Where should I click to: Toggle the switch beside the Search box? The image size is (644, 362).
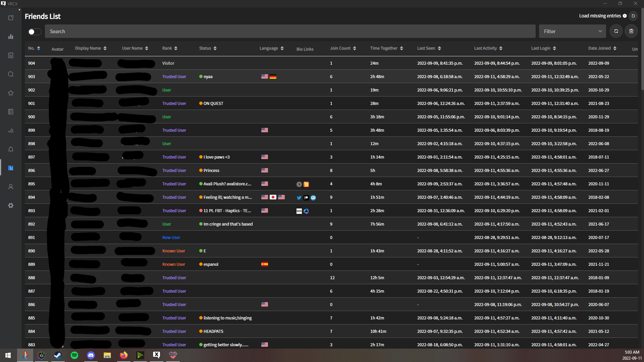click(35, 32)
